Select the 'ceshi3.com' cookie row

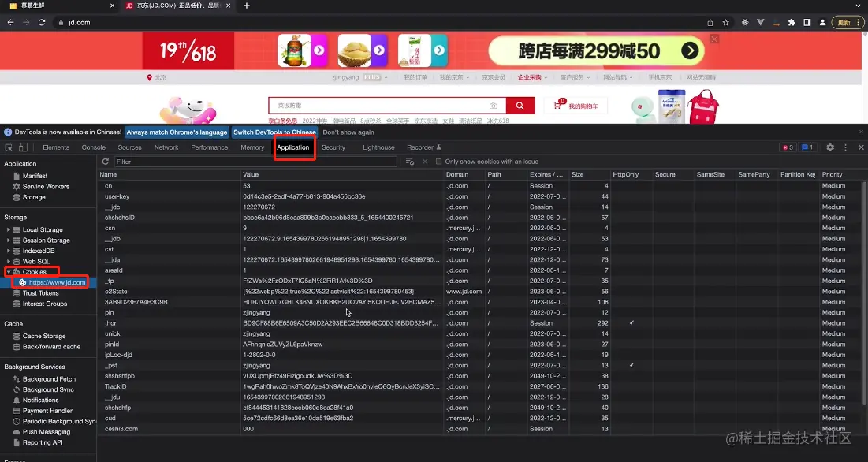[x=479, y=429]
